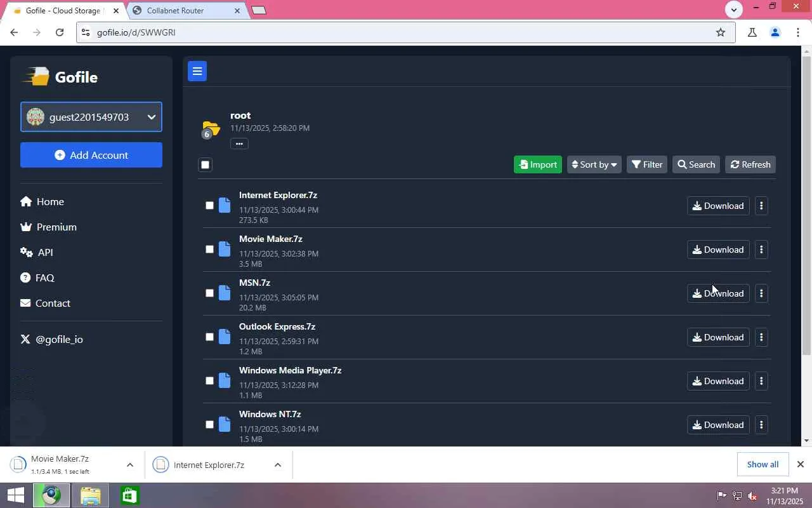Open the Premium sidebar item

[x=48, y=227]
